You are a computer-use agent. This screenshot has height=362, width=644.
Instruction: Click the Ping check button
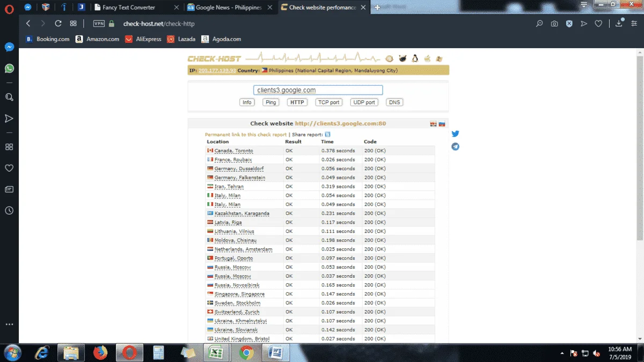click(270, 102)
